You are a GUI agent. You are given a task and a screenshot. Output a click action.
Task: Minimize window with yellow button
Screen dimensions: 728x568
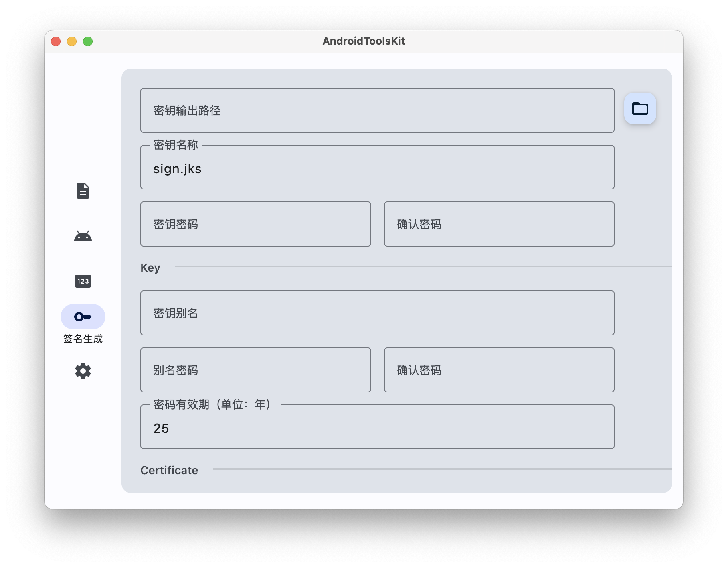(72, 41)
